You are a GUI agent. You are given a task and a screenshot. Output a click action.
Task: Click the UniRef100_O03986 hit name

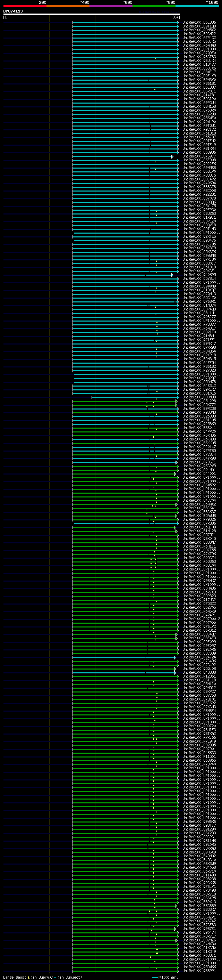click(199, 153)
